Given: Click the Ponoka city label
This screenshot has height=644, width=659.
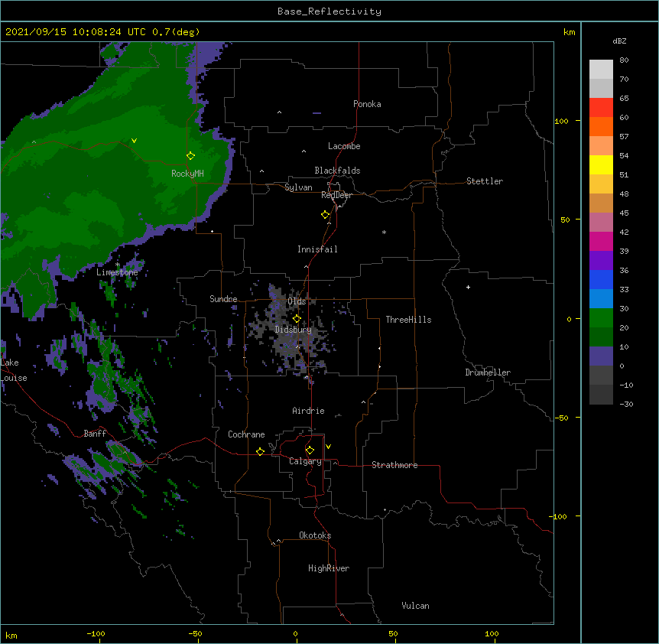Looking at the screenshot, I should [367, 104].
